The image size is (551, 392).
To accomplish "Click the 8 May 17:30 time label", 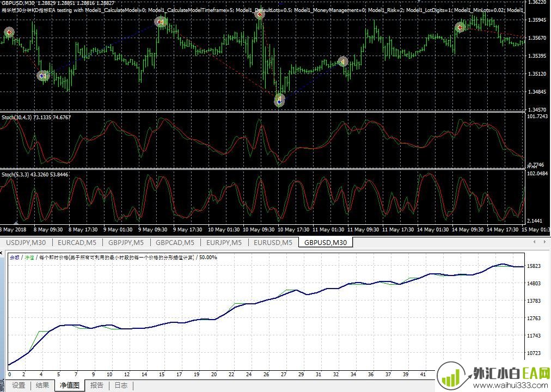I will point(83,229).
